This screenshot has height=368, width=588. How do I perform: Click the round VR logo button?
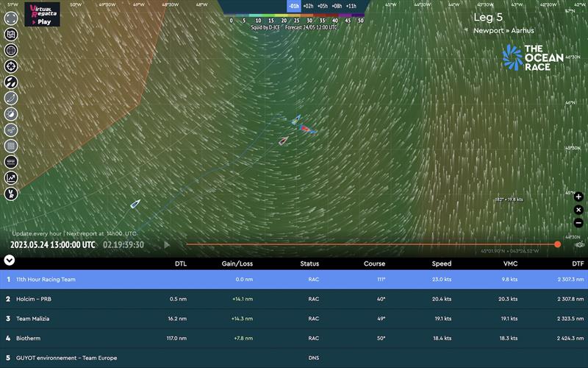pos(11,194)
